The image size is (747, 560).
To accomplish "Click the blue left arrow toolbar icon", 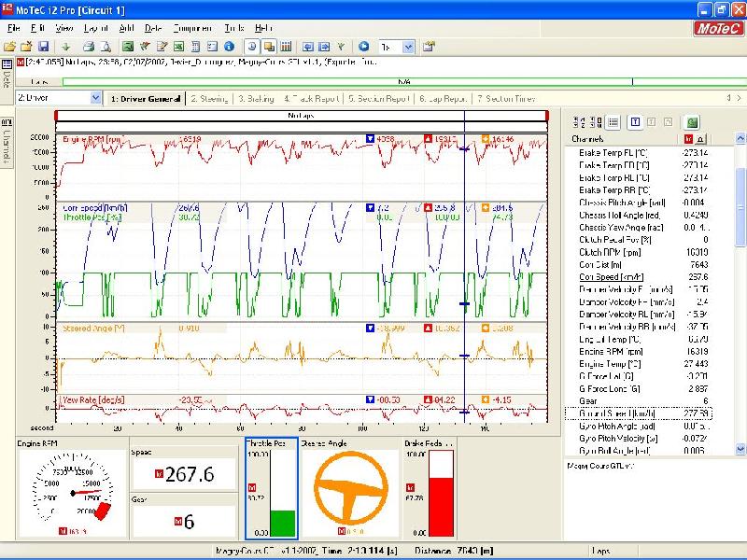I will coord(308,46).
